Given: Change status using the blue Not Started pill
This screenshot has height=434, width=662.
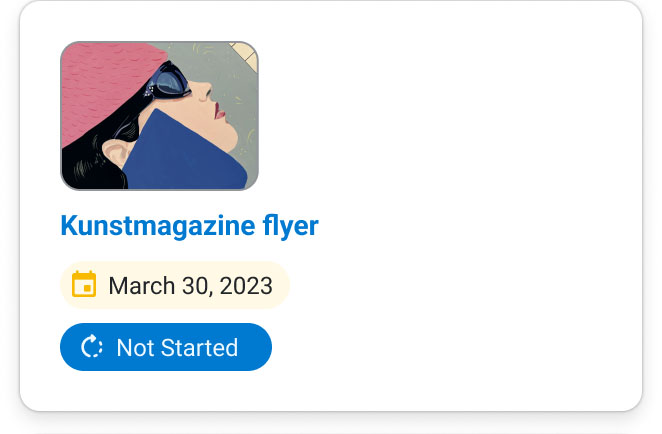Looking at the screenshot, I should (x=166, y=347).
